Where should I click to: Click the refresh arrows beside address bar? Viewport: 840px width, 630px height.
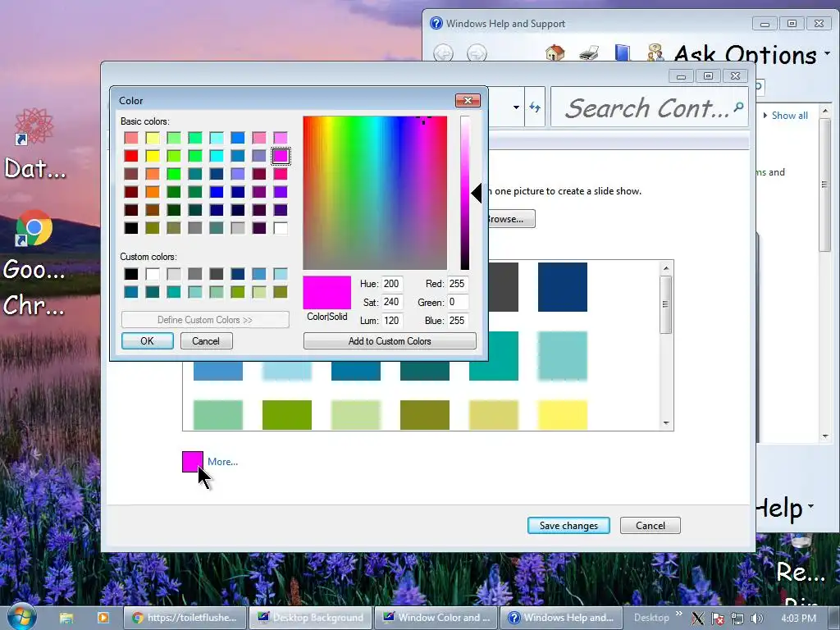click(535, 107)
